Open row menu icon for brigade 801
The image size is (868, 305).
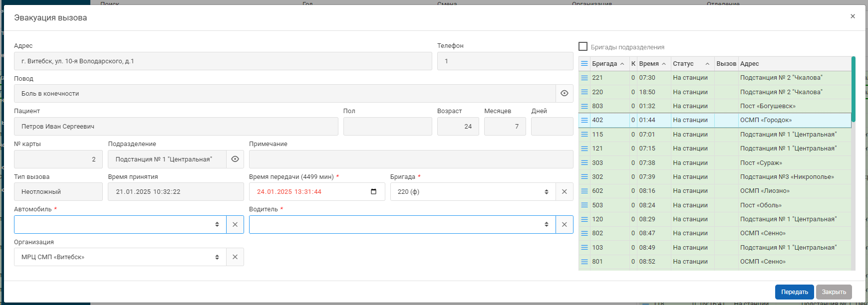(584, 262)
